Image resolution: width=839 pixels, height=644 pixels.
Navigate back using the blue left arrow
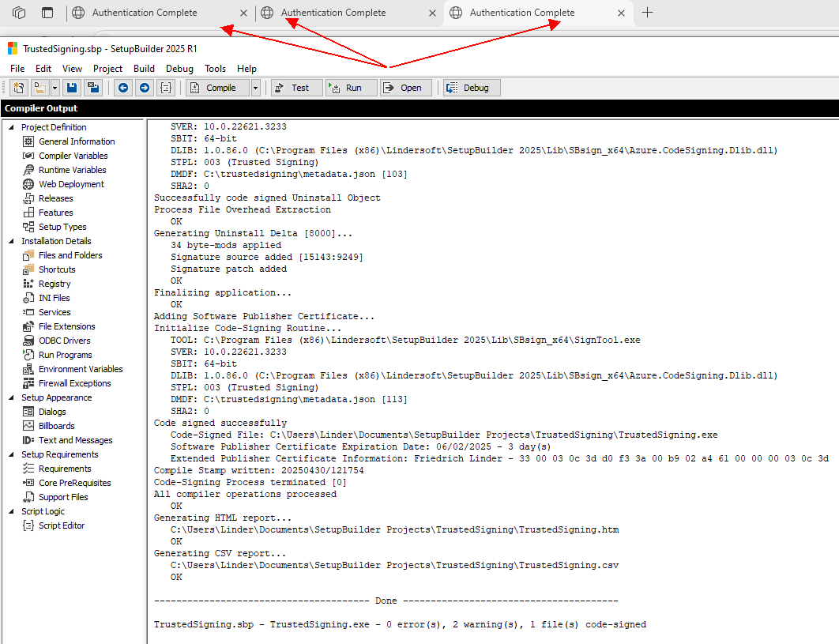coord(124,87)
